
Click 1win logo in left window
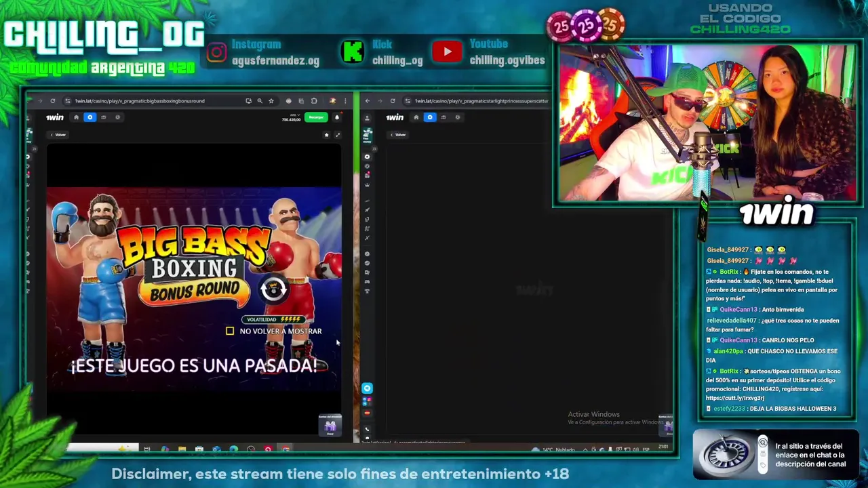tap(55, 117)
